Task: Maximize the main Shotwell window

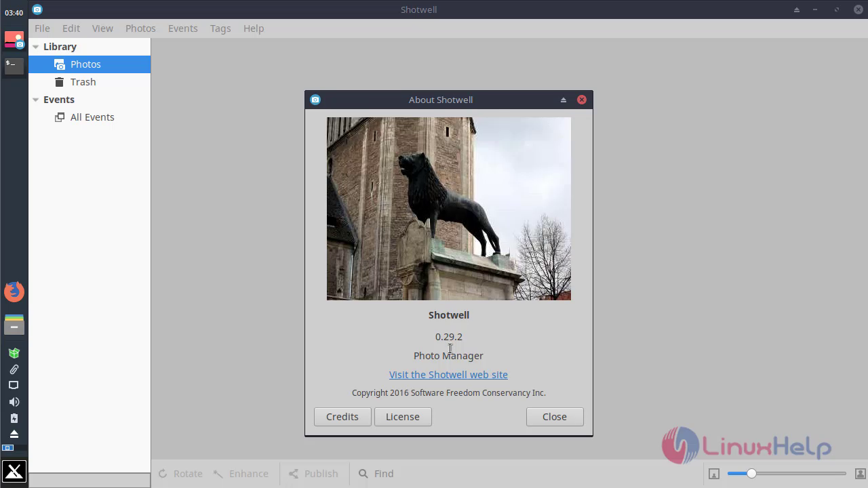Action: [x=837, y=9]
